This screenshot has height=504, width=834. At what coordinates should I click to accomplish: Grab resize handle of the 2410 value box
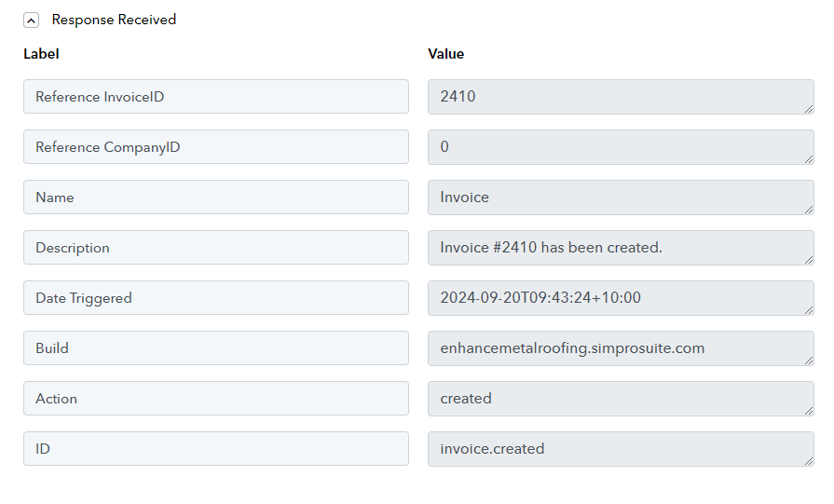click(x=809, y=109)
